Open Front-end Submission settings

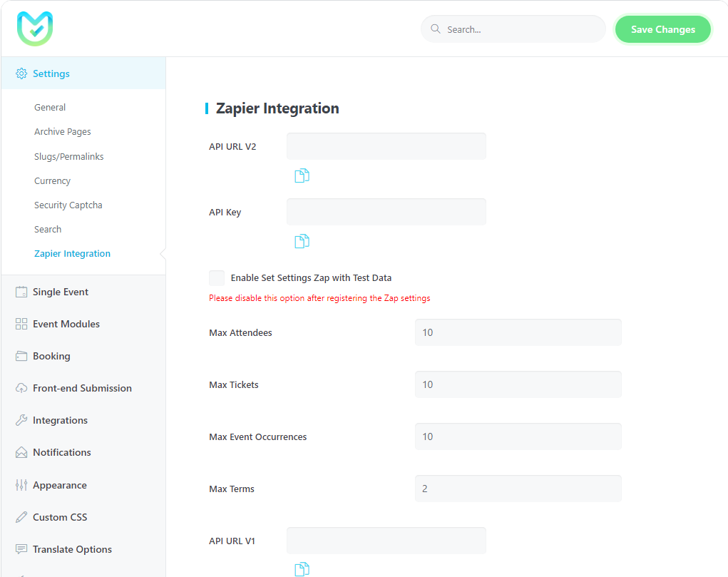coord(82,388)
